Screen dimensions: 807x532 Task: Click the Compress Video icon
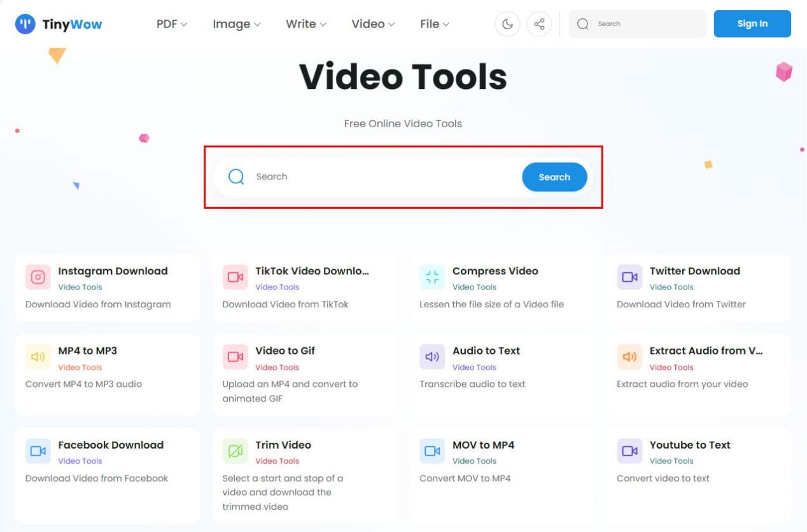432,277
